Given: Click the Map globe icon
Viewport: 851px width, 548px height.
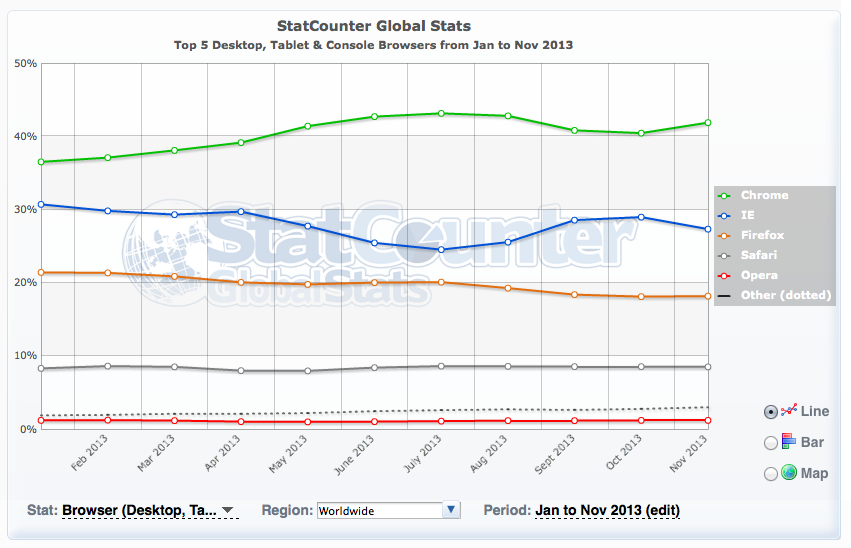Looking at the screenshot, I should click(788, 472).
